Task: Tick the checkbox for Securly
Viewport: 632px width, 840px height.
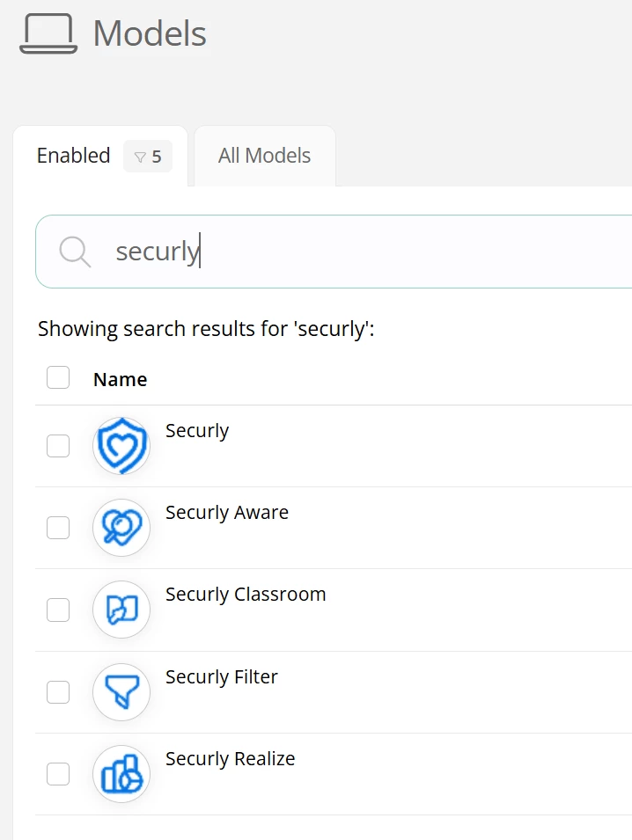Action: click(58, 446)
